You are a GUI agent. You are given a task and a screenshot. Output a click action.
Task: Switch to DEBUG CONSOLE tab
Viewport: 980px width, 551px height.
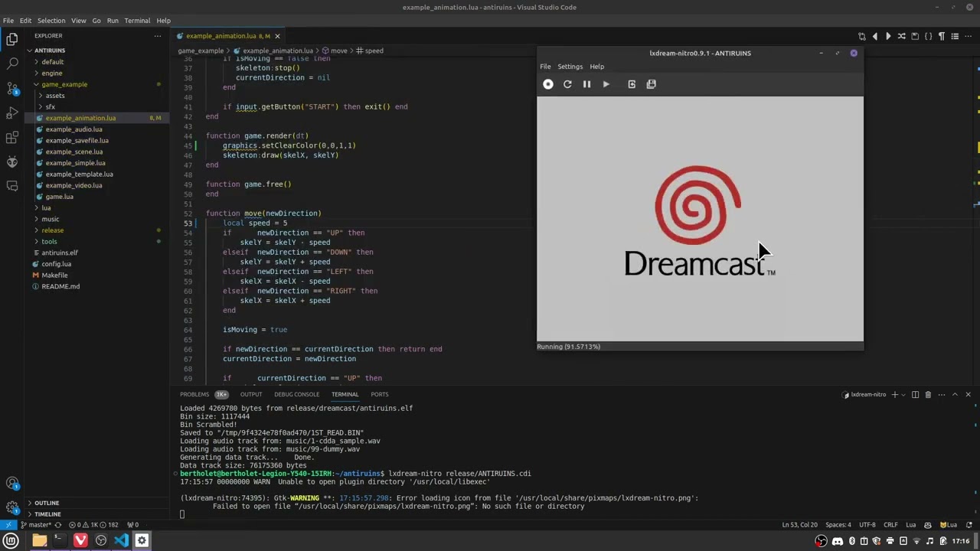[296, 395]
